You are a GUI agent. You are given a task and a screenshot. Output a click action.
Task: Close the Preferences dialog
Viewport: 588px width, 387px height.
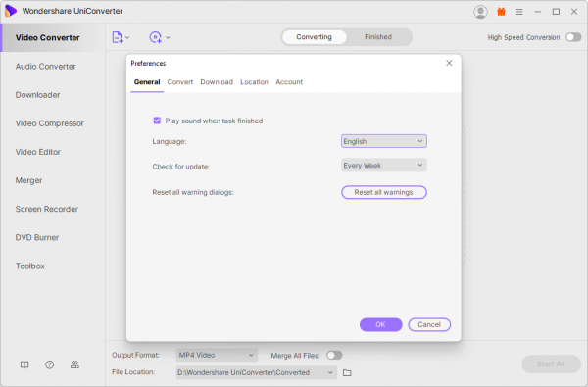point(449,63)
